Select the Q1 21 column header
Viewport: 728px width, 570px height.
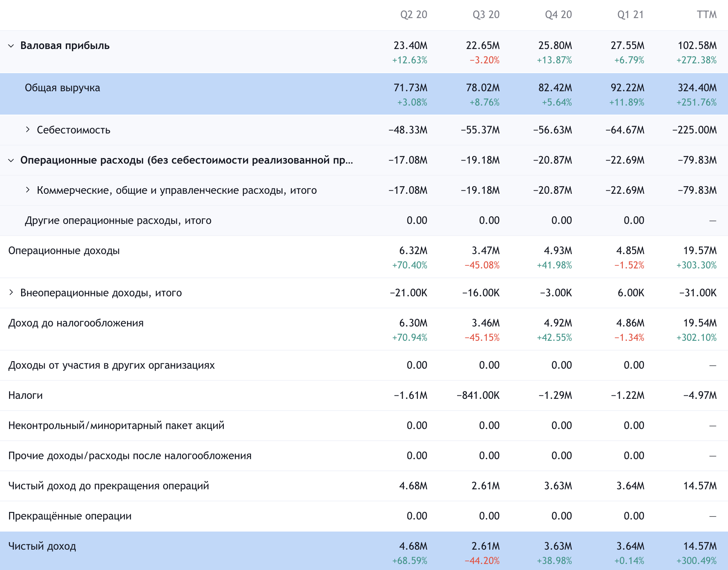point(630,15)
